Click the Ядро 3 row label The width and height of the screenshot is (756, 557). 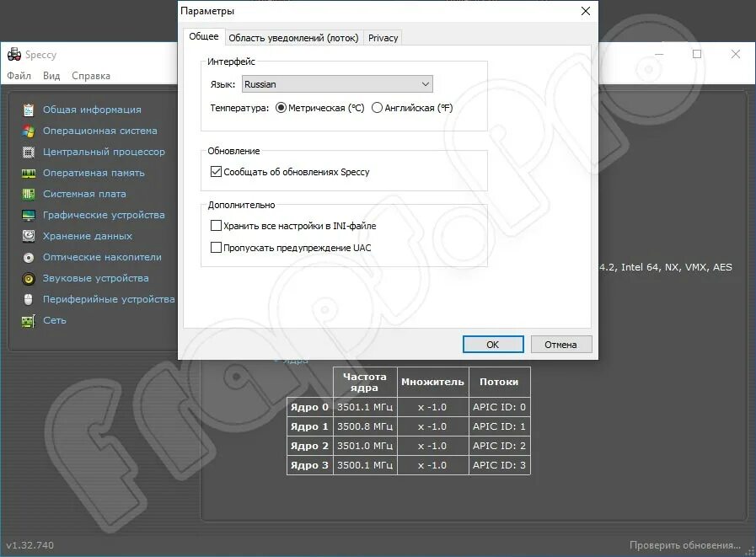tap(309, 465)
